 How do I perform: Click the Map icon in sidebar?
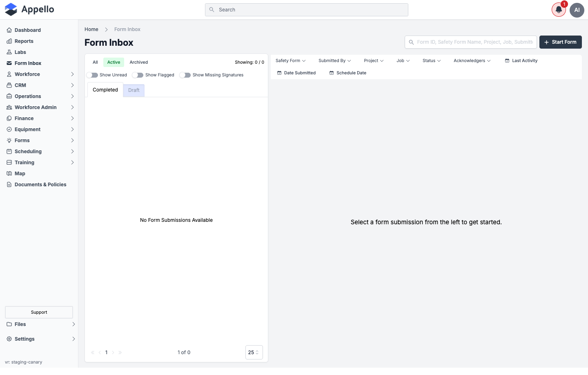[9, 174]
